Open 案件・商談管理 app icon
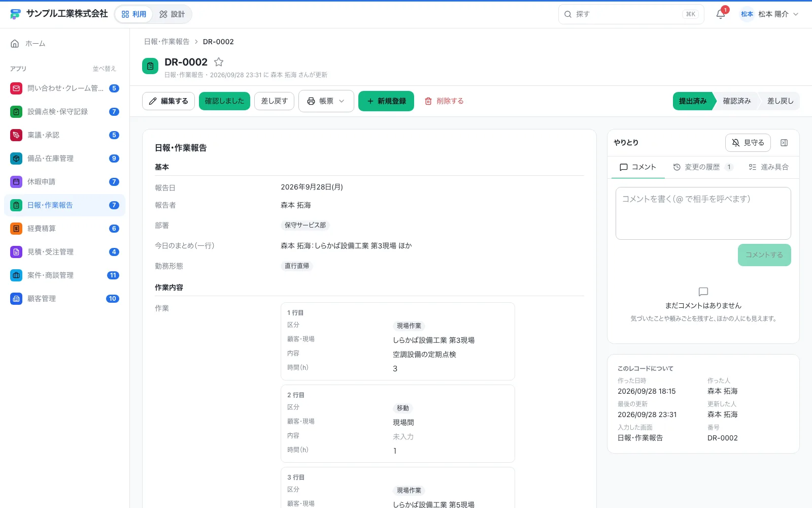 pyautogui.click(x=16, y=275)
